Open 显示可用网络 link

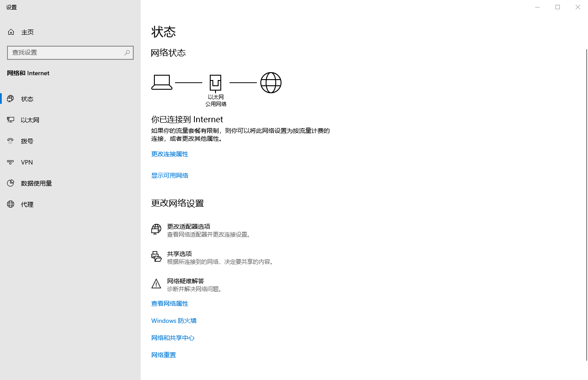pos(170,175)
